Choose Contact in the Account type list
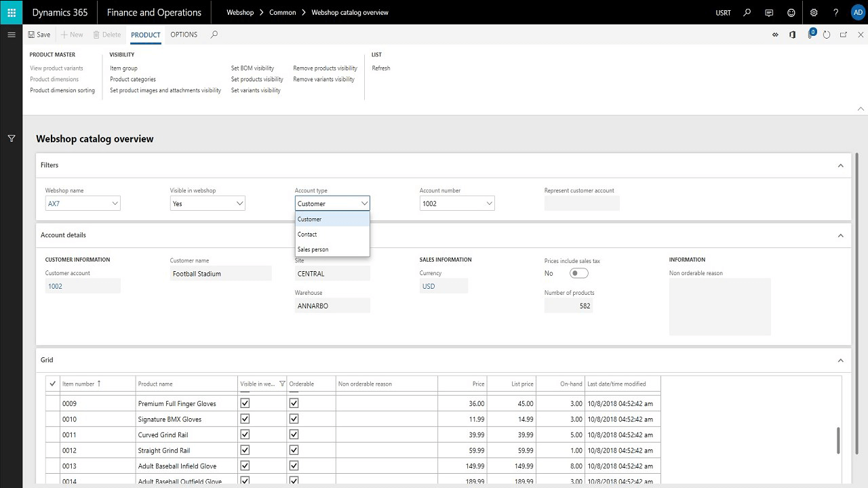 click(x=332, y=234)
